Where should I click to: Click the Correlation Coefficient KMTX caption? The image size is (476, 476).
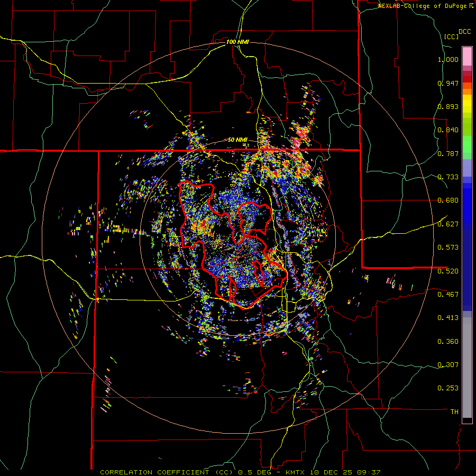[x=240, y=472]
